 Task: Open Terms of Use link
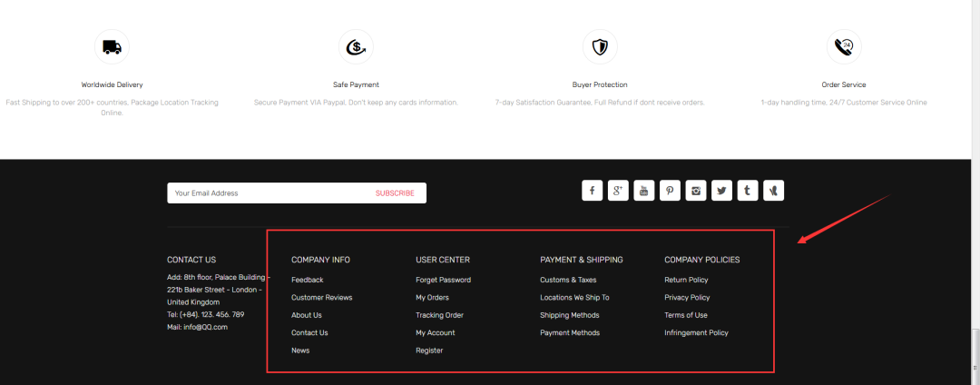pyautogui.click(x=686, y=315)
